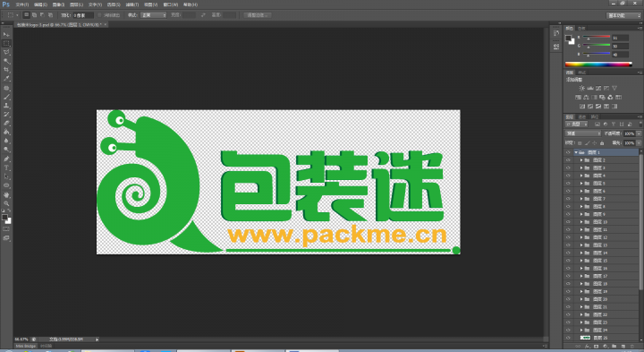Select the Pen tool

tap(6, 159)
